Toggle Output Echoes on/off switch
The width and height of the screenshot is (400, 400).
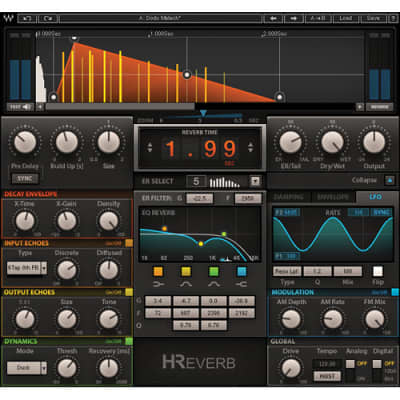point(129,292)
